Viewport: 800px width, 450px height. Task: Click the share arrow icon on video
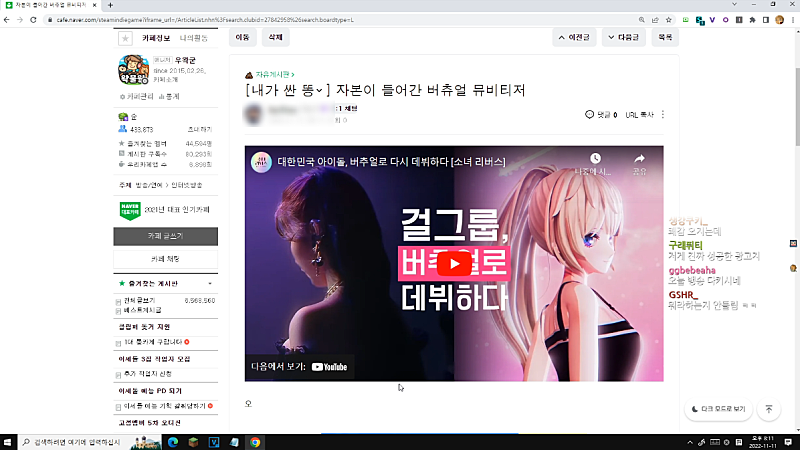(x=639, y=158)
